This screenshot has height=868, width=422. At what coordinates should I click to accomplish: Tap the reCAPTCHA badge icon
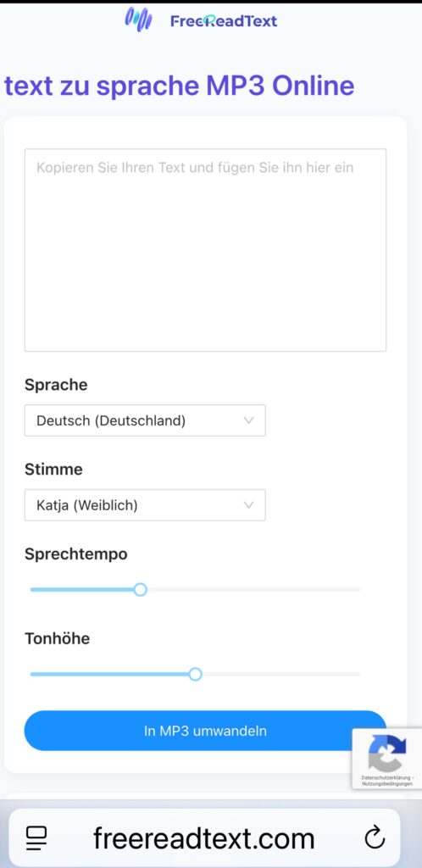point(387,753)
